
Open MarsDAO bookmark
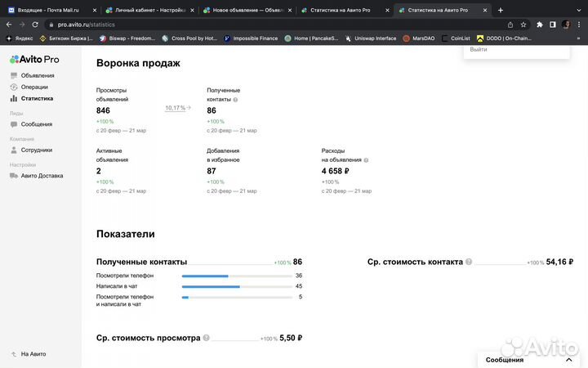coord(419,38)
